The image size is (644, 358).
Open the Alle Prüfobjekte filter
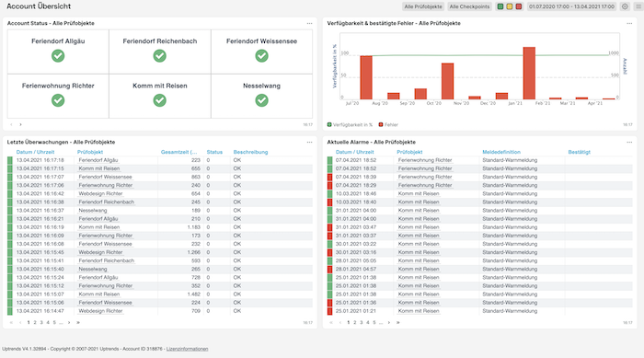click(x=423, y=6)
